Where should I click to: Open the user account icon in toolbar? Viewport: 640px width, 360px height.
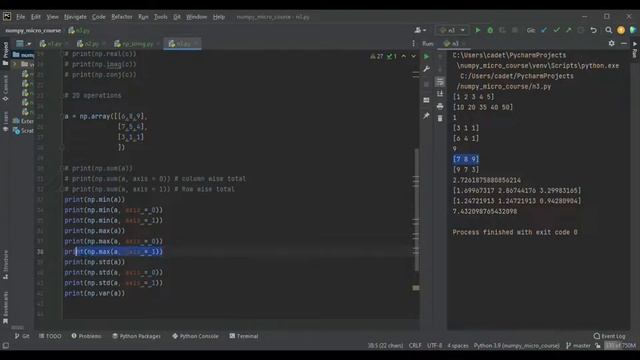coord(420,30)
